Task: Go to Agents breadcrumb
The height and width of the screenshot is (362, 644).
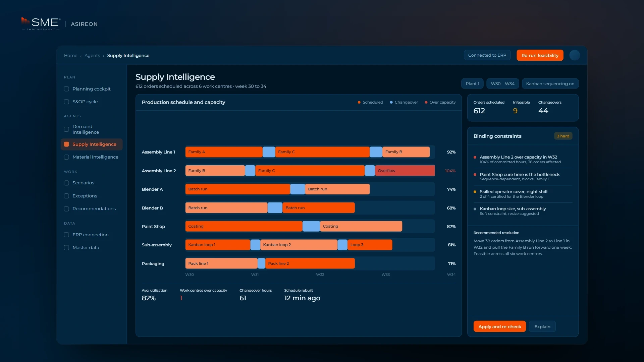Action: click(x=92, y=55)
